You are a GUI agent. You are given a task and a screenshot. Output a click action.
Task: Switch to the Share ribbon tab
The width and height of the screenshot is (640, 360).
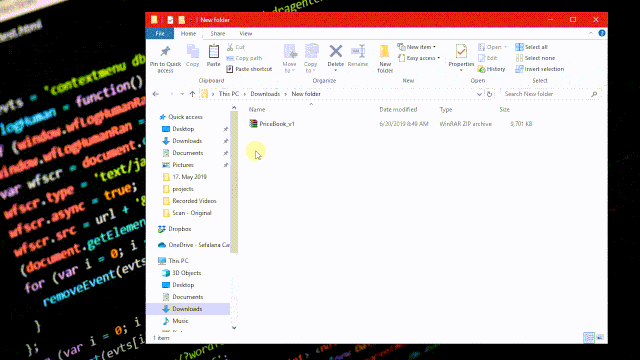click(218, 33)
